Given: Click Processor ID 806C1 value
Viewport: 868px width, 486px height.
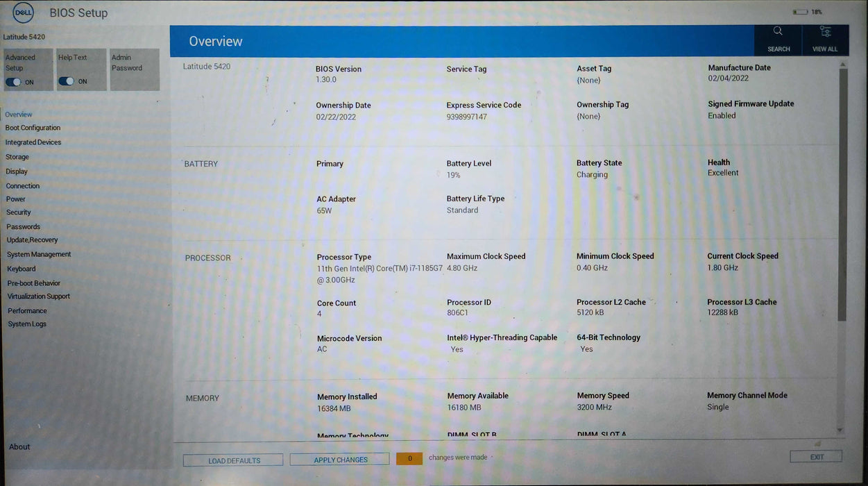Looking at the screenshot, I should [x=458, y=313].
